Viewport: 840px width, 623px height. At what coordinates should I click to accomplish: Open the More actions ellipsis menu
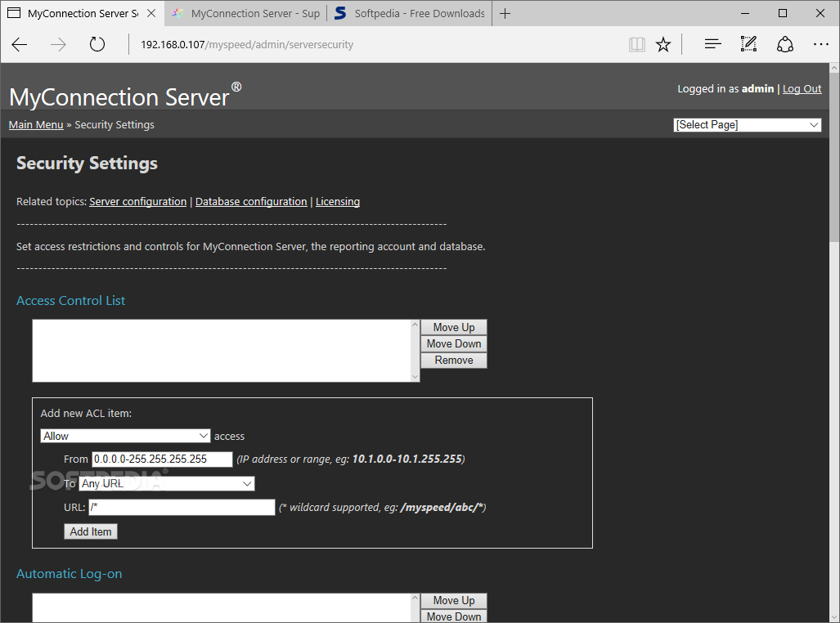820,44
